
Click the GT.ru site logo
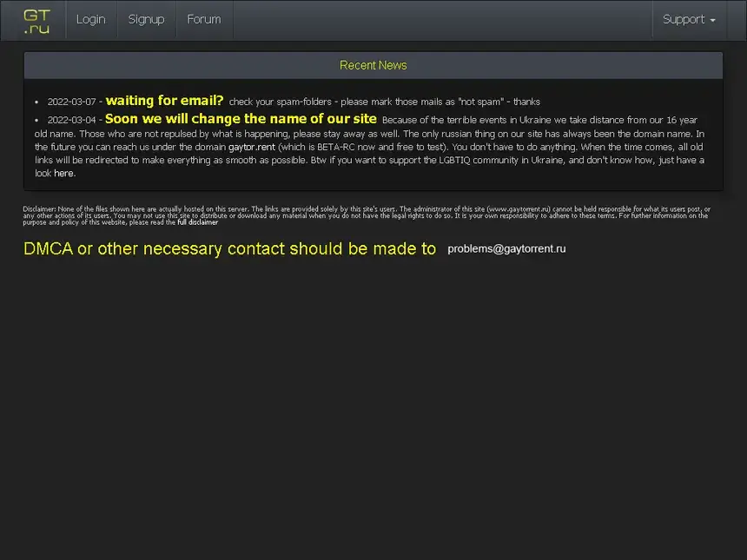36,21
